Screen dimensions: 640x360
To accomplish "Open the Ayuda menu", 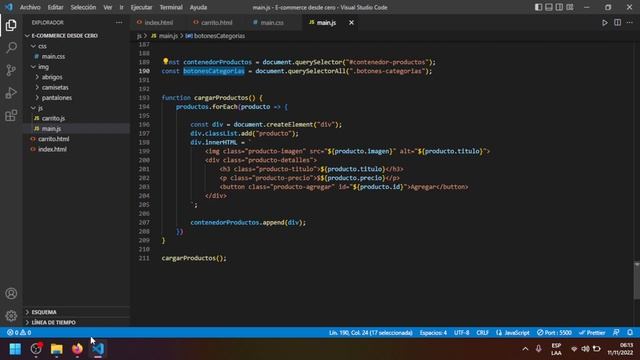I will click(198, 7).
